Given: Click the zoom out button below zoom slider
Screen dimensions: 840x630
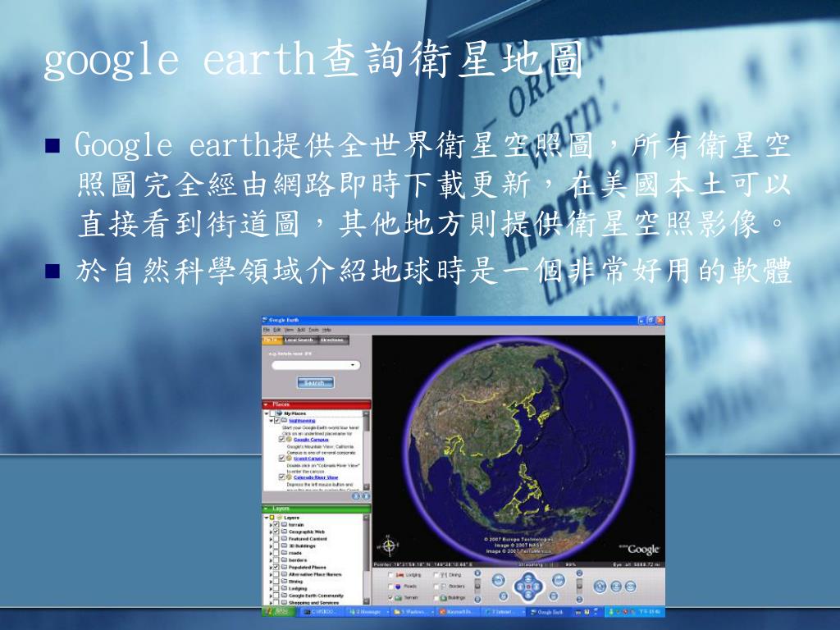Looking at the screenshot, I should pos(478,599).
